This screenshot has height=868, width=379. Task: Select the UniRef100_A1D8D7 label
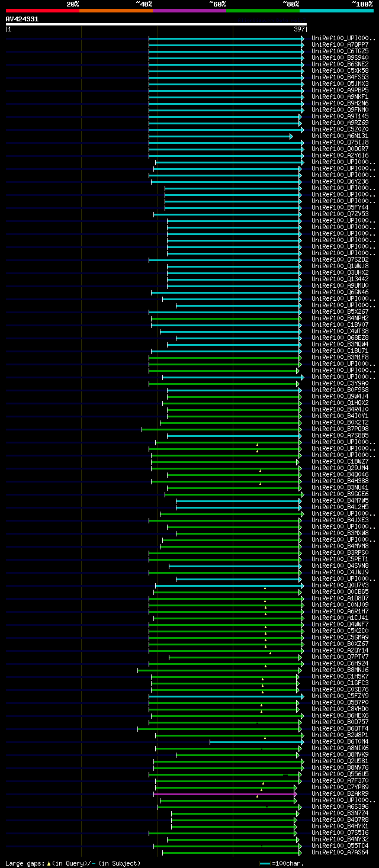(340, 599)
